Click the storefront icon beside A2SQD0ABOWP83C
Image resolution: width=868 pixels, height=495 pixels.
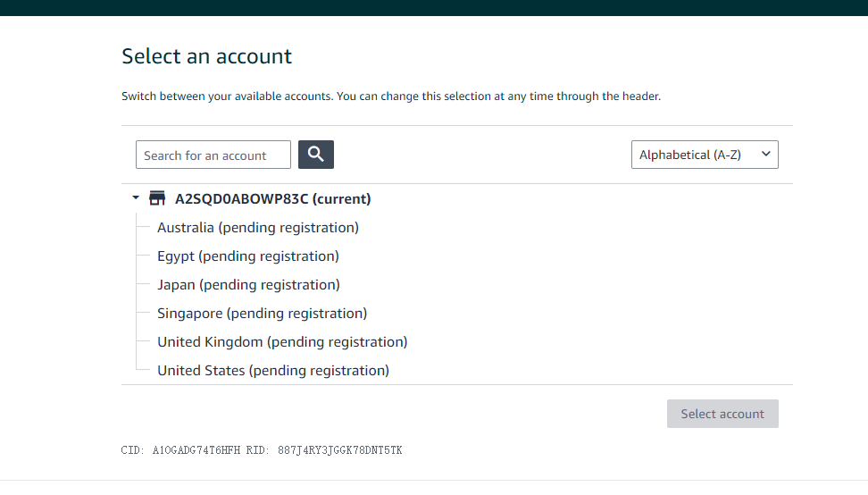[x=157, y=198]
